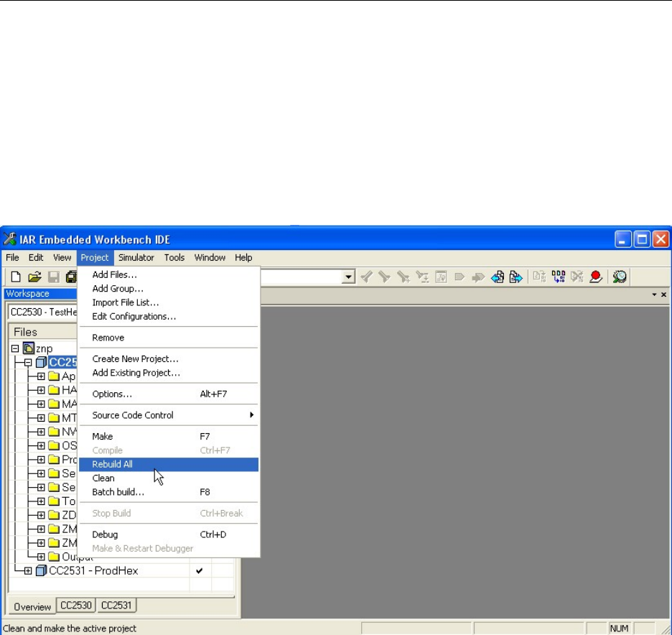Viewport: 672px width, 635px height.
Task: Click the Save All stacked-disks icon
Action: click(x=71, y=277)
